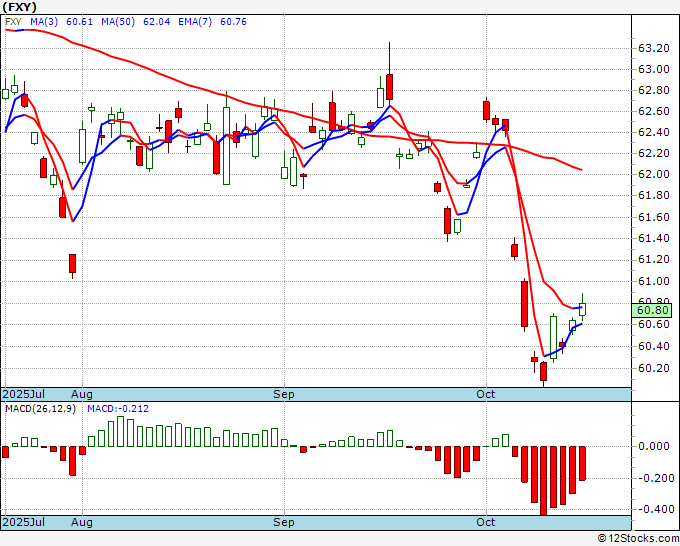Click Sep on MACD time axis
This screenshot has height=546, width=680.
[284, 522]
